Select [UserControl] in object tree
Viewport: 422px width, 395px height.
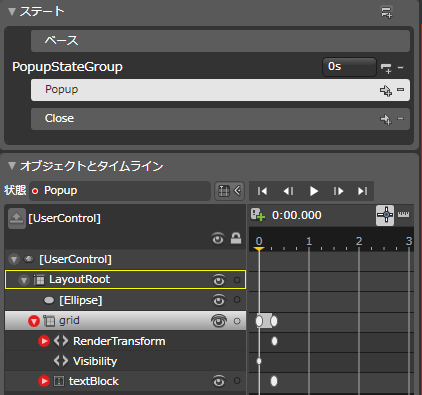pos(75,259)
